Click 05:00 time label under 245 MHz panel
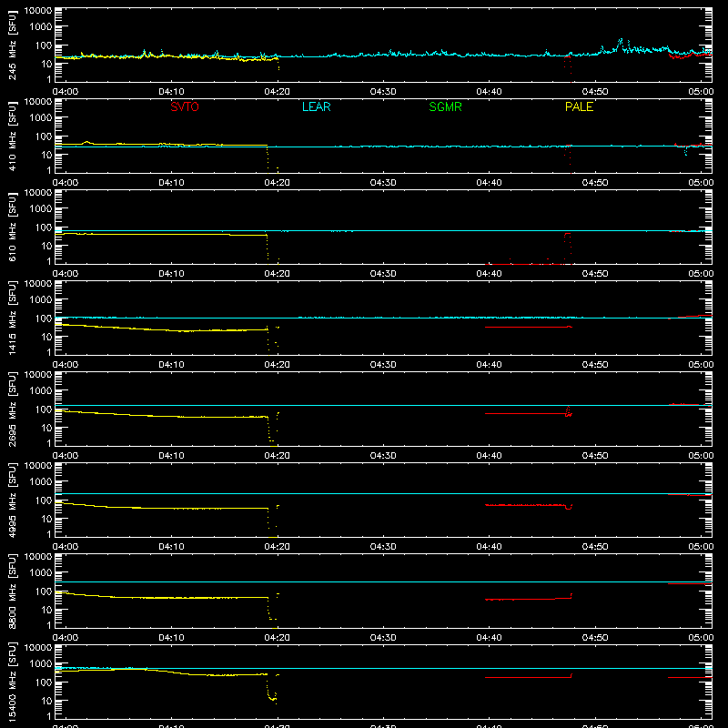728x728 pixels. tap(701, 92)
